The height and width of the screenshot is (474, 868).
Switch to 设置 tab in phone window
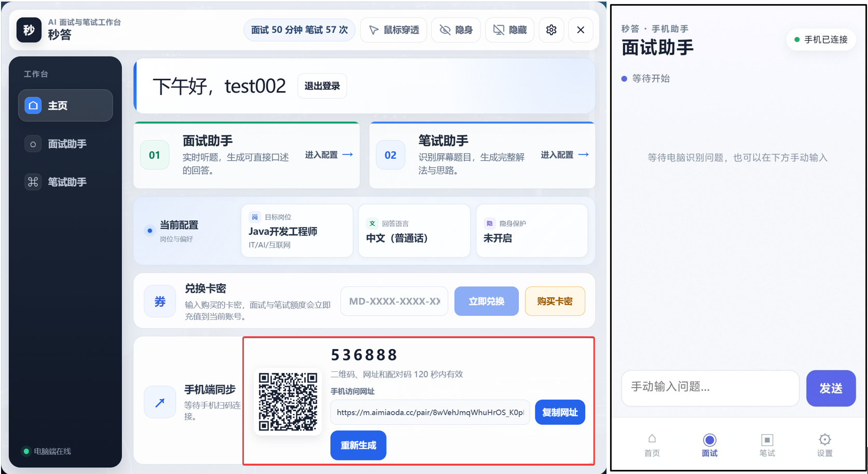825,445
